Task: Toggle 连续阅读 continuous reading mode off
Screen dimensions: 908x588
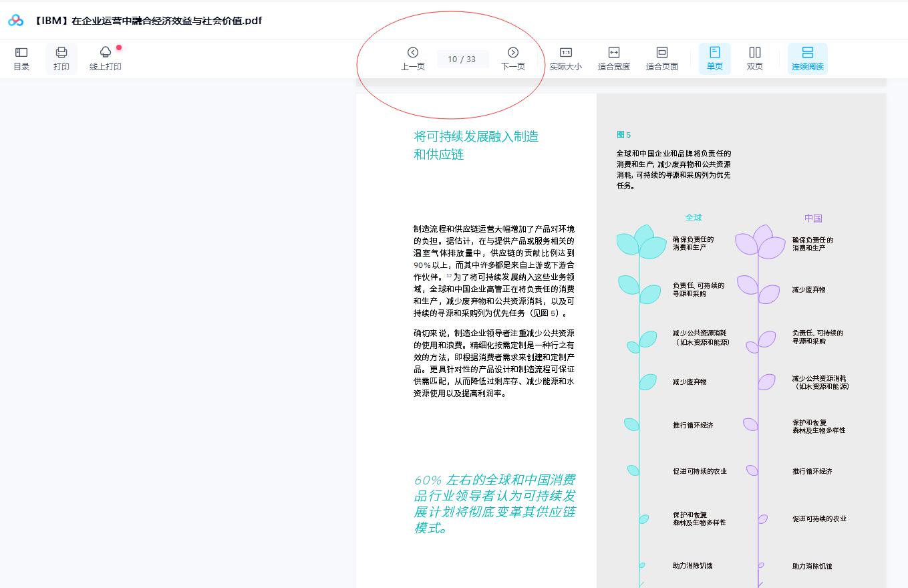Action: 808,58
